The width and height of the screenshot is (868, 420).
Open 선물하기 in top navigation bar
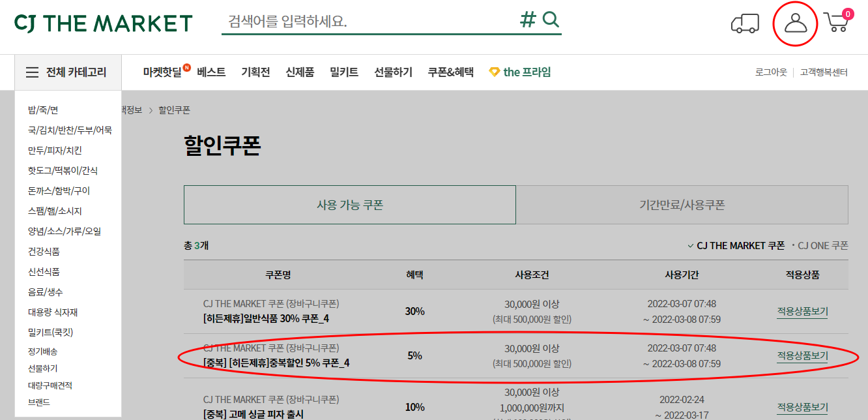click(394, 72)
